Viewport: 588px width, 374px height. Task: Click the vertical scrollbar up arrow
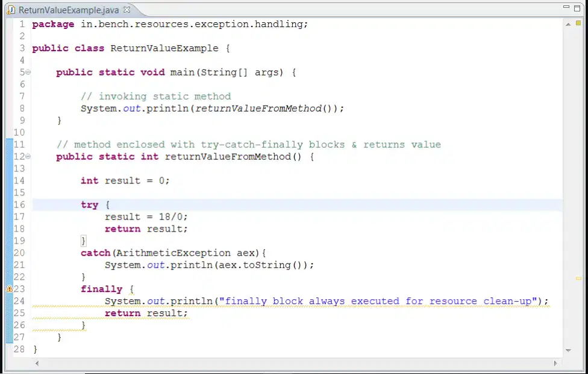click(x=568, y=24)
